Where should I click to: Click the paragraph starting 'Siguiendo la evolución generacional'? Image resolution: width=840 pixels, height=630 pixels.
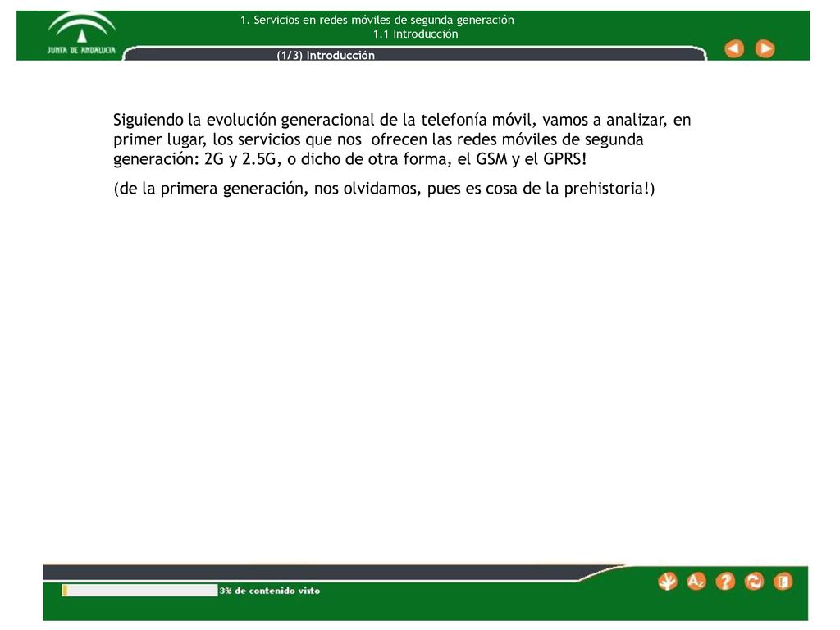tap(402, 139)
